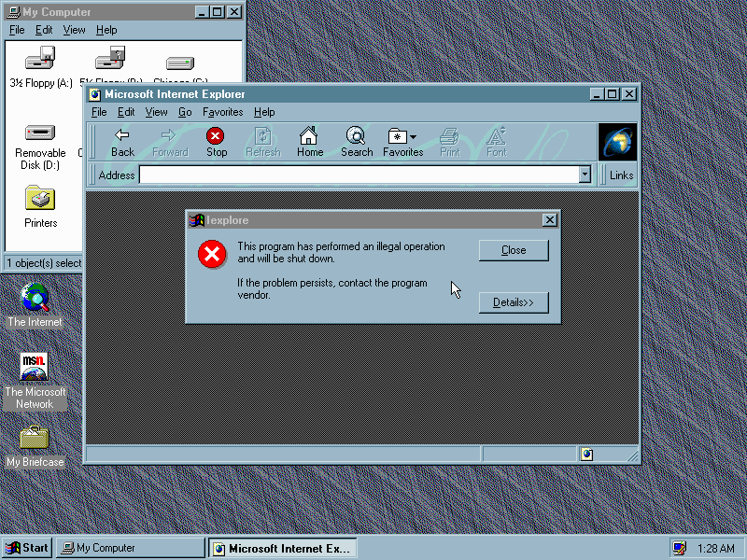This screenshot has height=560, width=747.
Task: Open Internet Explorer's Favorites menu
Action: 222,112
